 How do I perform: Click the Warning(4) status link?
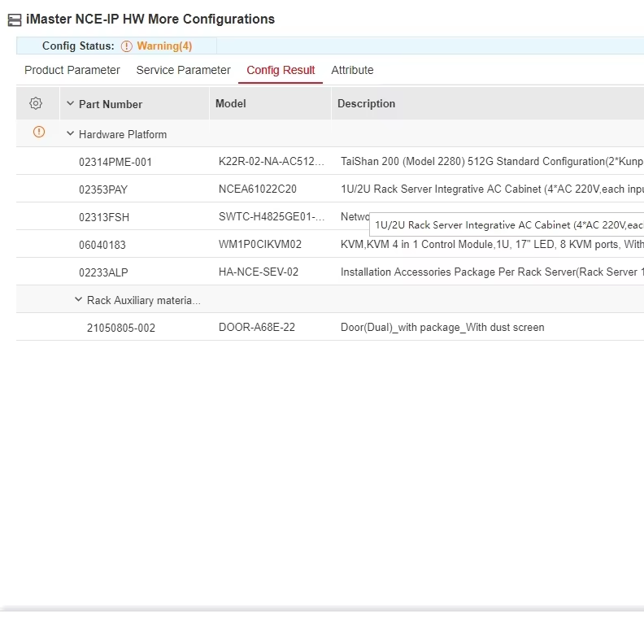[164, 46]
